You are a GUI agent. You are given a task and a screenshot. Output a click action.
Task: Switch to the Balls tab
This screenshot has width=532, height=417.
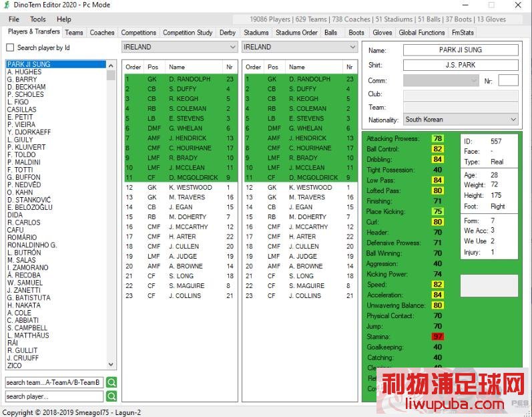click(x=331, y=33)
